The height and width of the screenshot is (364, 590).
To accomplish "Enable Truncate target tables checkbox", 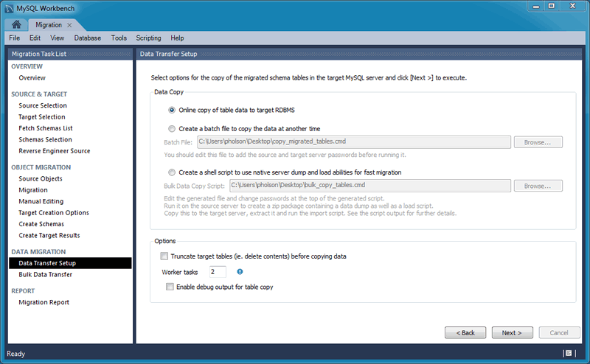I will click(164, 256).
